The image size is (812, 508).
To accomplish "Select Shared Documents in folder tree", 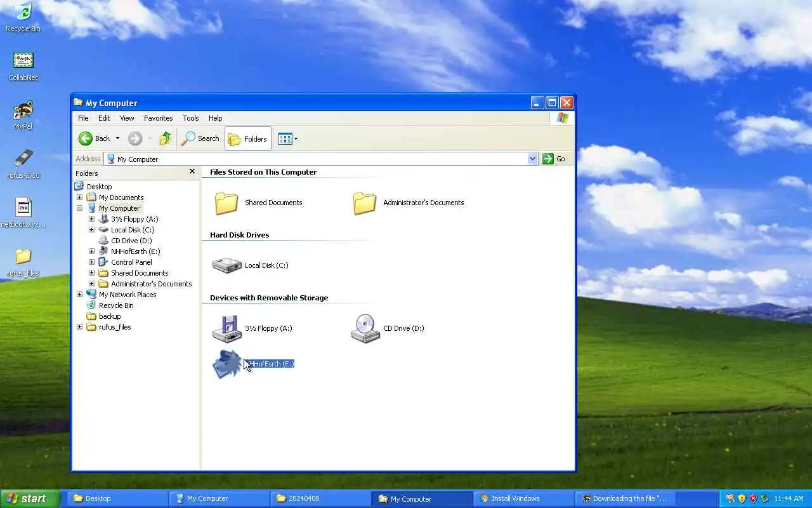I will pyautogui.click(x=139, y=273).
